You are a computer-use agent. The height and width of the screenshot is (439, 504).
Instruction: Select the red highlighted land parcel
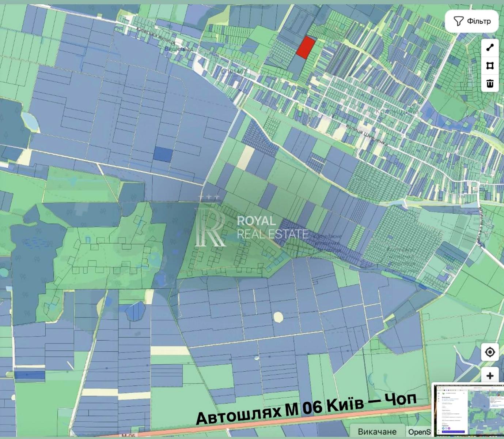click(x=305, y=48)
